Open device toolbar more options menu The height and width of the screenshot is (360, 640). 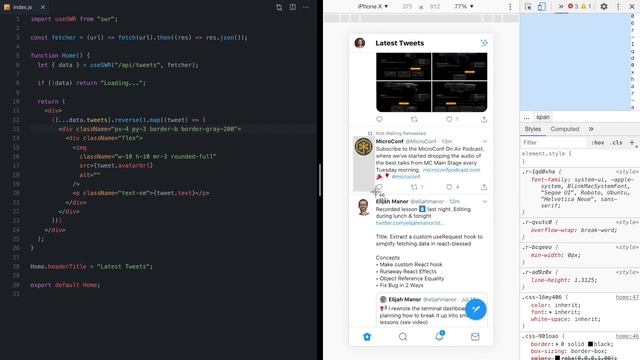(509, 7)
